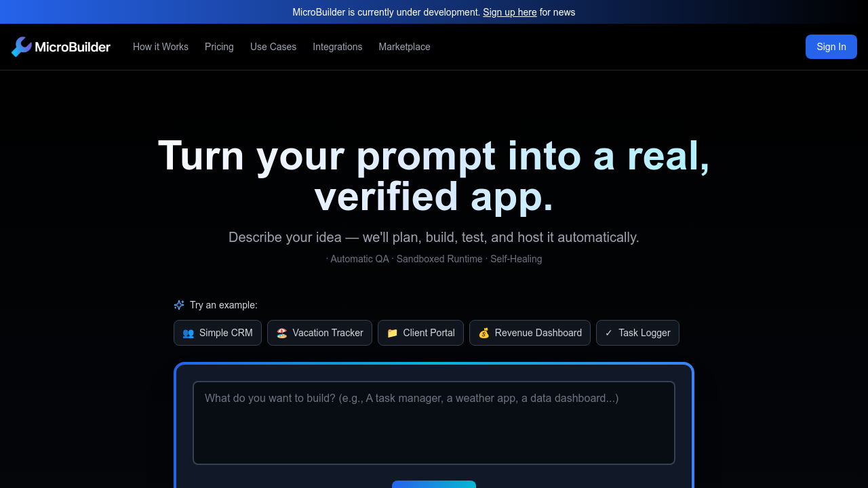The image size is (868, 488).
Task: Click the Sign In button
Action: (831, 47)
